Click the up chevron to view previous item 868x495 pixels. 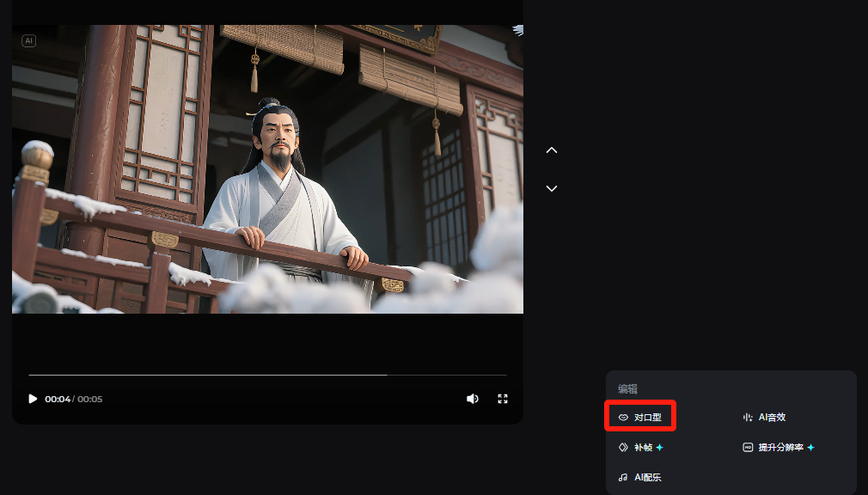coord(551,150)
